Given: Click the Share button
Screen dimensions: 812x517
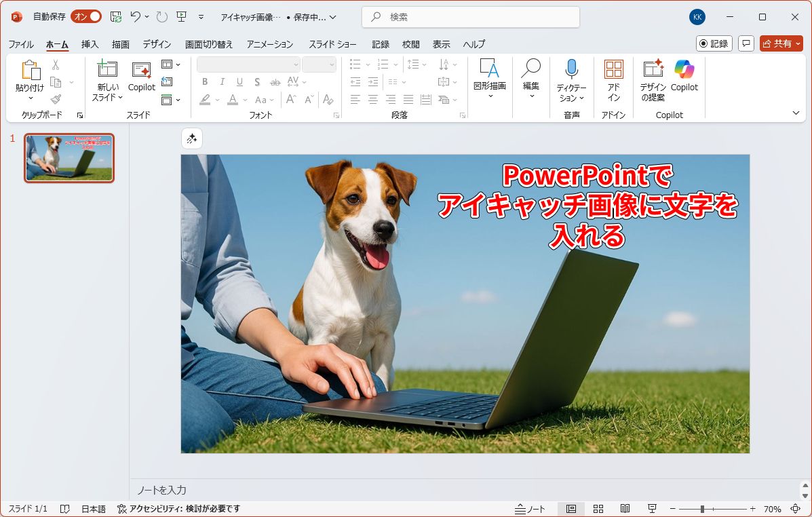Looking at the screenshot, I should click(x=781, y=43).
